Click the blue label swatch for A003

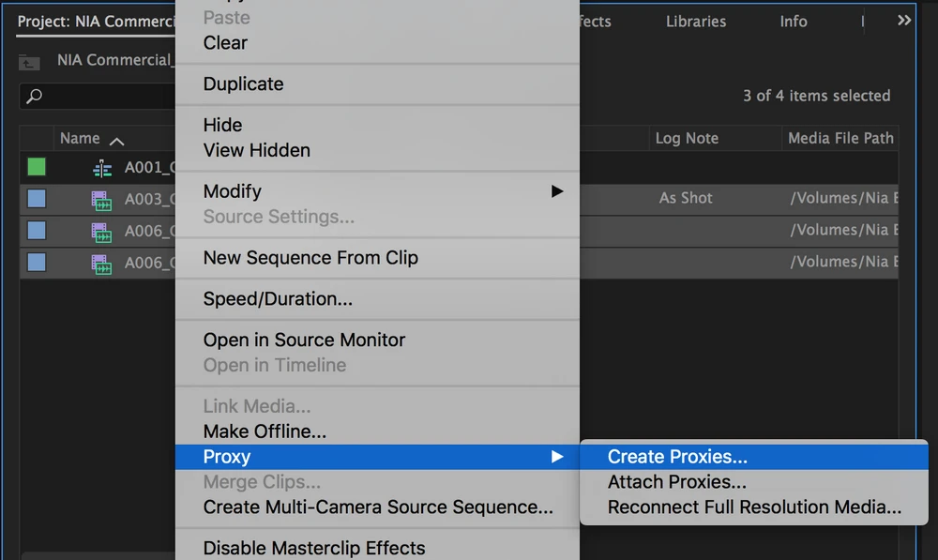pyautogui.click(x=37, y=199)
